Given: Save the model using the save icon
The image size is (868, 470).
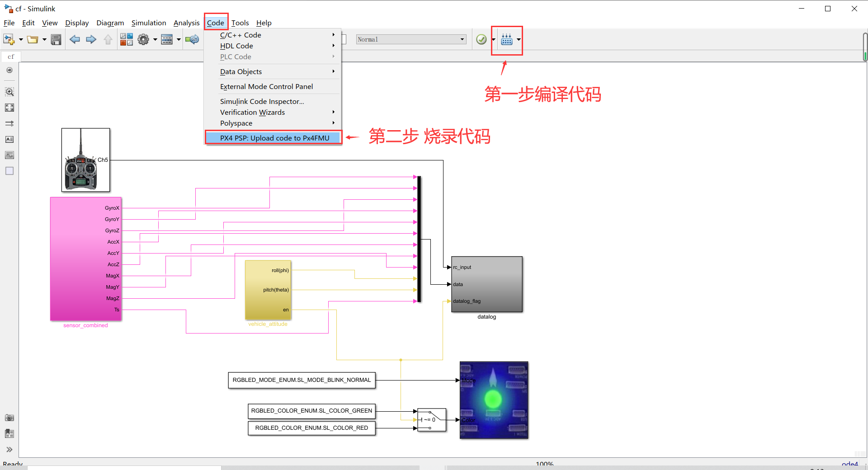Looking at the screenshot, I should [x=56, y=39].
